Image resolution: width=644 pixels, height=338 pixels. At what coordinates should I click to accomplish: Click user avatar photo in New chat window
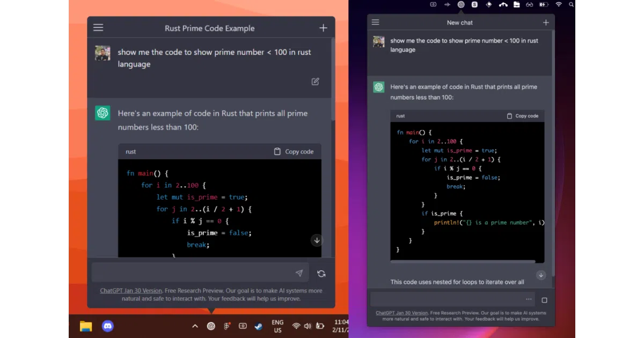click(x=379, y=41)
